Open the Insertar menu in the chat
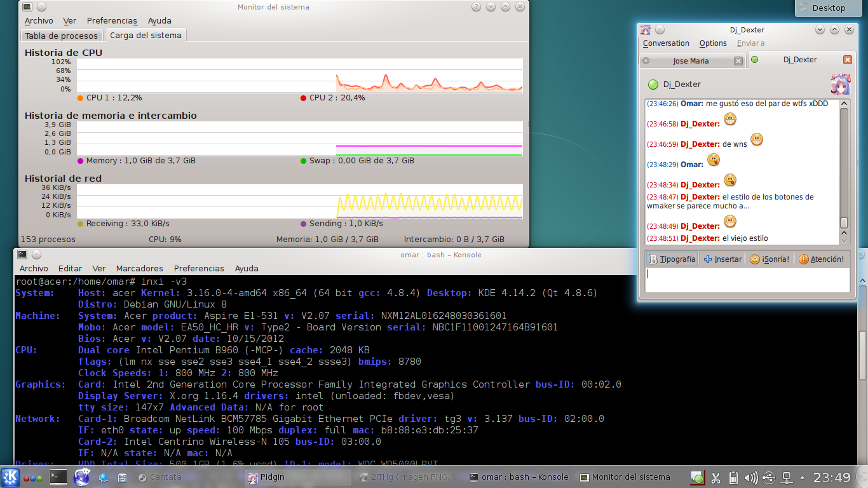This screenshot has height=488, width=868. 722,259
